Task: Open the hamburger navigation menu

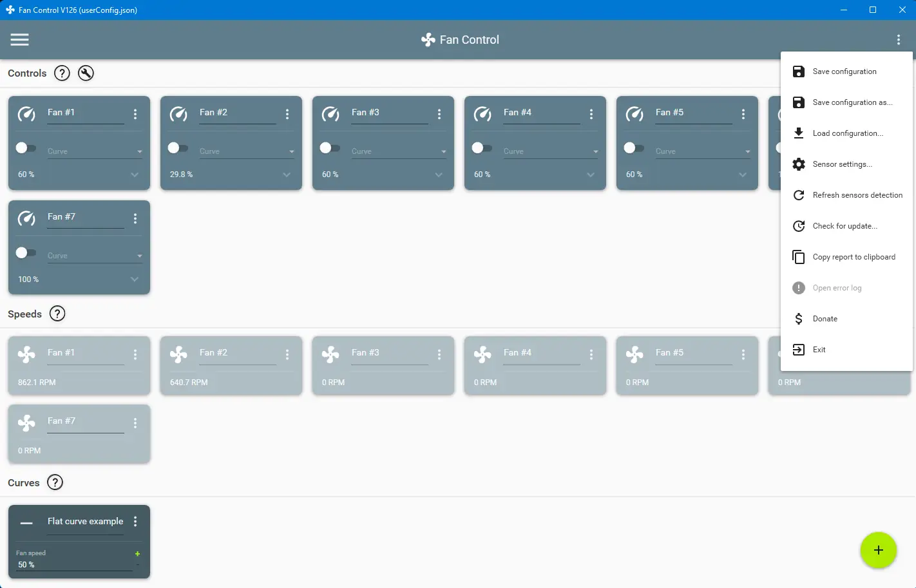Action: [20, 40]
